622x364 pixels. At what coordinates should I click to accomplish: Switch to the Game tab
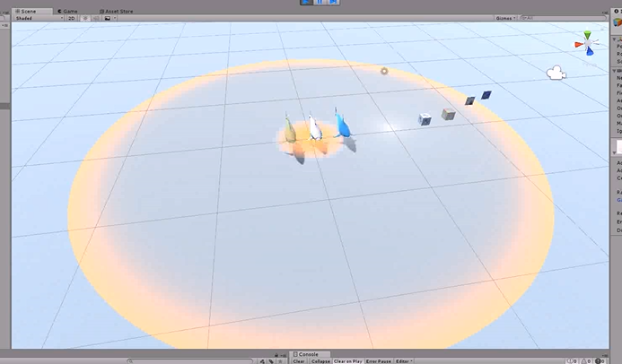68,11
